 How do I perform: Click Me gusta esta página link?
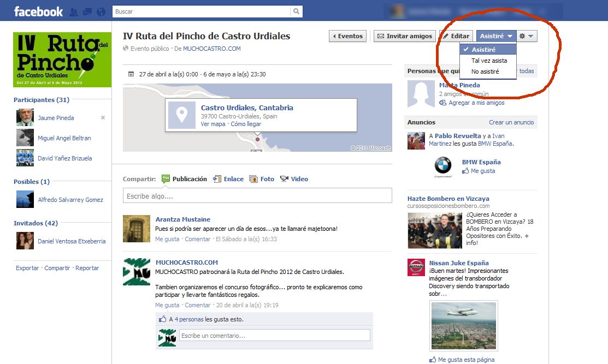(466, 359)
